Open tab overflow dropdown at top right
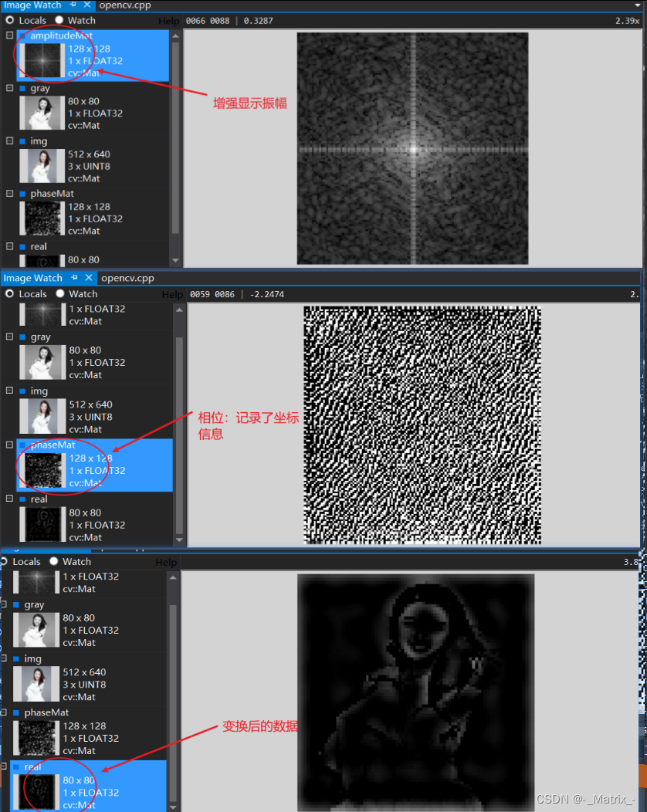This screenshot has width=647, height=812. [x=638, y=5]
